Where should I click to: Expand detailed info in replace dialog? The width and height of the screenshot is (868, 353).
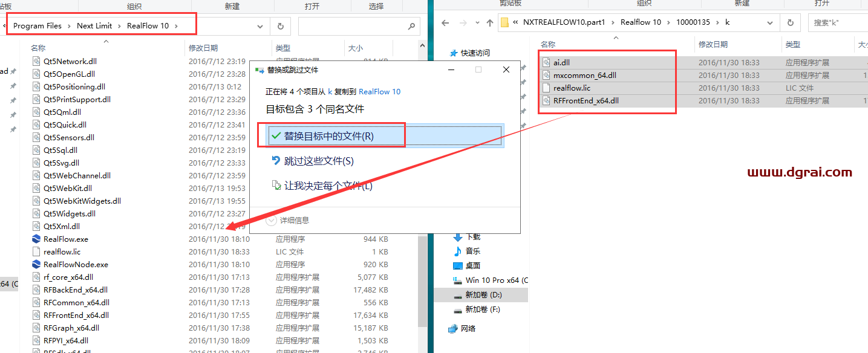[288, 220]
